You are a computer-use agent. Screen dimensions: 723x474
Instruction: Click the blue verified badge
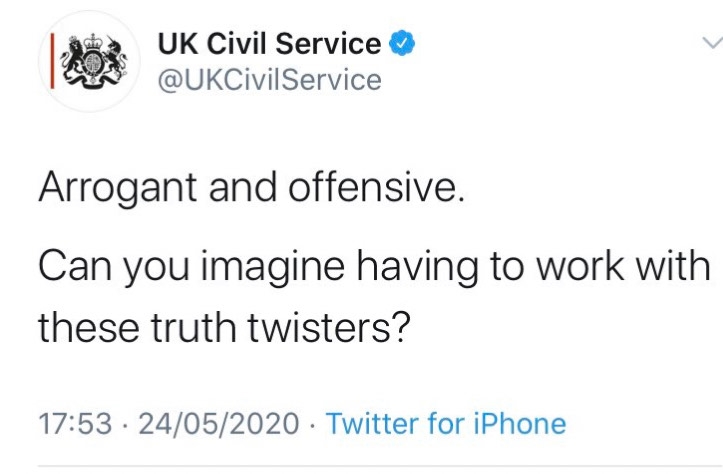(402, 44)
